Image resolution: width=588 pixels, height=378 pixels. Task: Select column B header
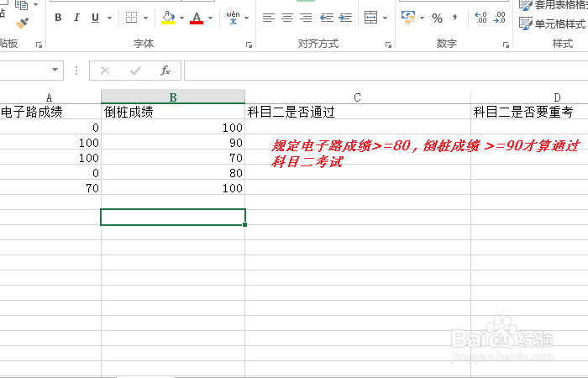(x=173, y=97)
